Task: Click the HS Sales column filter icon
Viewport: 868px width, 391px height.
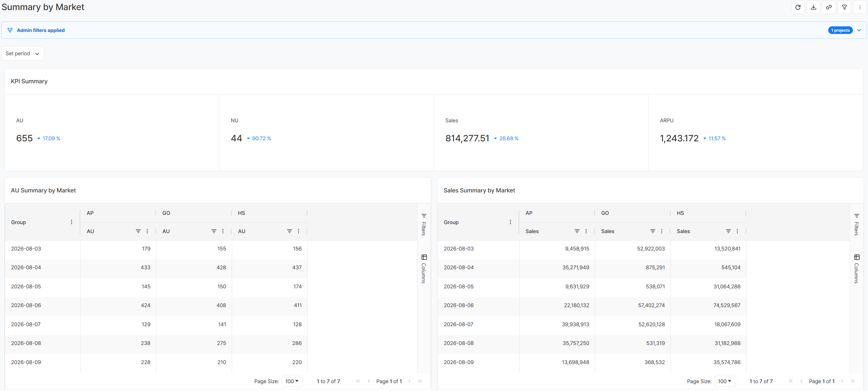Action: coord(728,231)
